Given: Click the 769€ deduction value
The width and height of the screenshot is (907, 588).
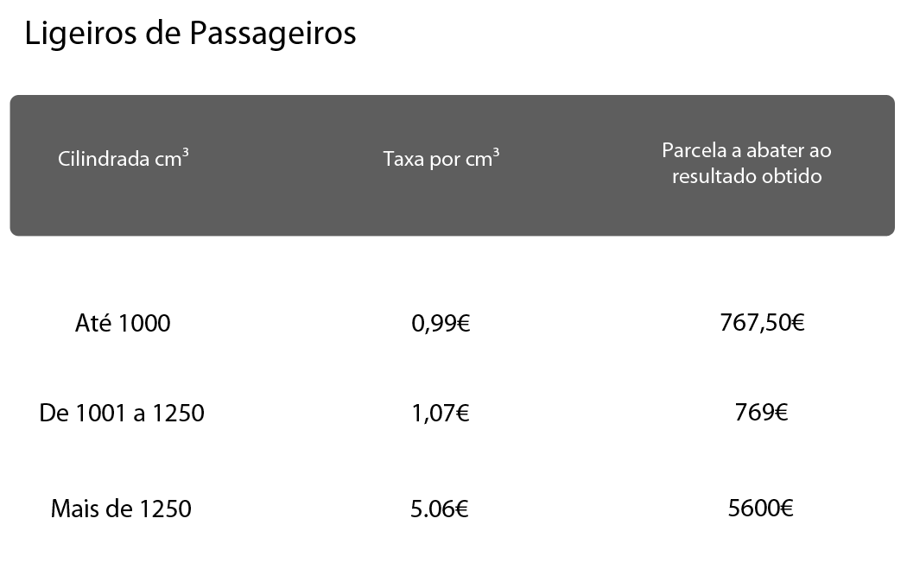Looking at the screenshot, I should tap(761, 412).
